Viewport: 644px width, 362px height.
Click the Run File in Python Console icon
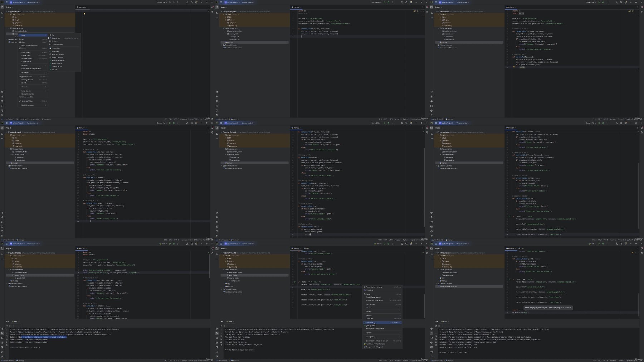click(365, 344)
